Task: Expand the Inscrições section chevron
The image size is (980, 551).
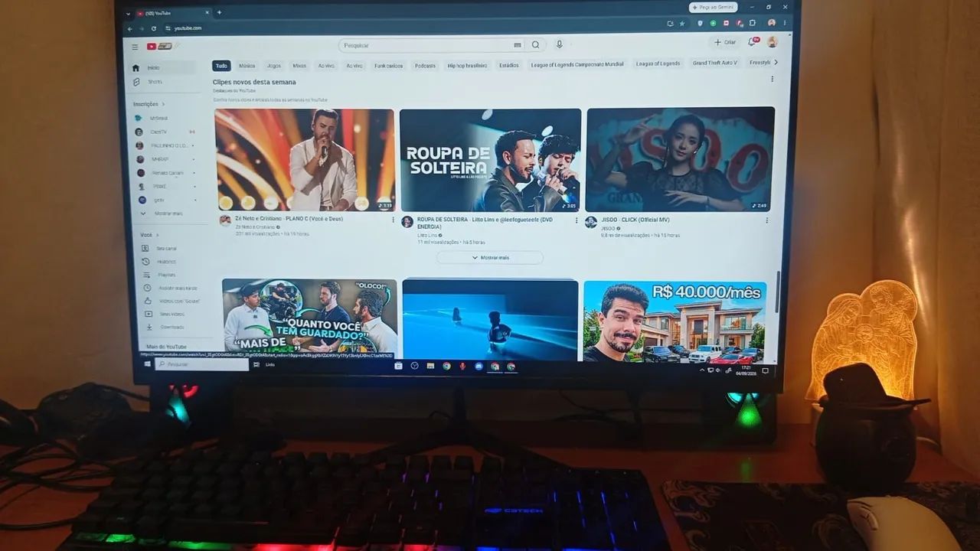Action: 163,104
